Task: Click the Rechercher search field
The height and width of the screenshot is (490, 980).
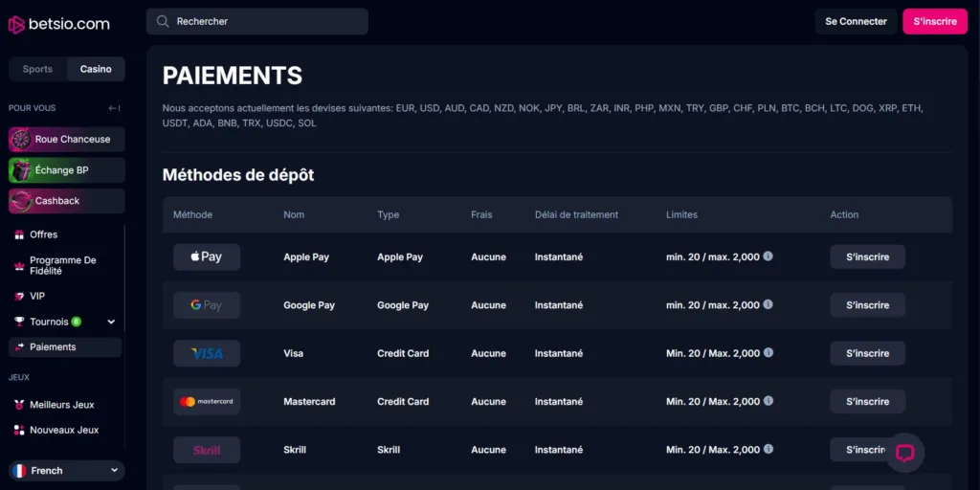Action: point(256,21)
